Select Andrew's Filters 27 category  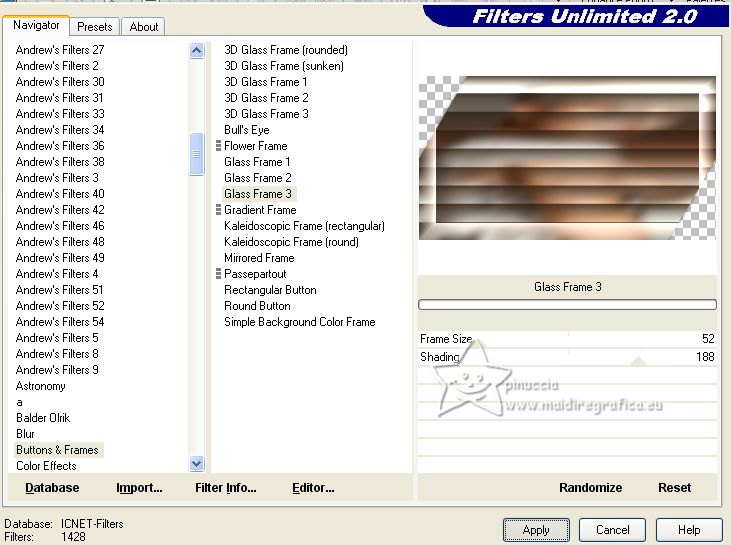[60, 50]
